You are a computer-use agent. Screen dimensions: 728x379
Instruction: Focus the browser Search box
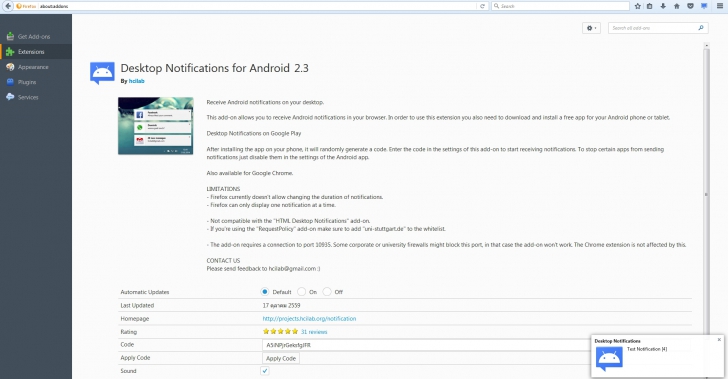pyautogui.click(x=560, y=6)
